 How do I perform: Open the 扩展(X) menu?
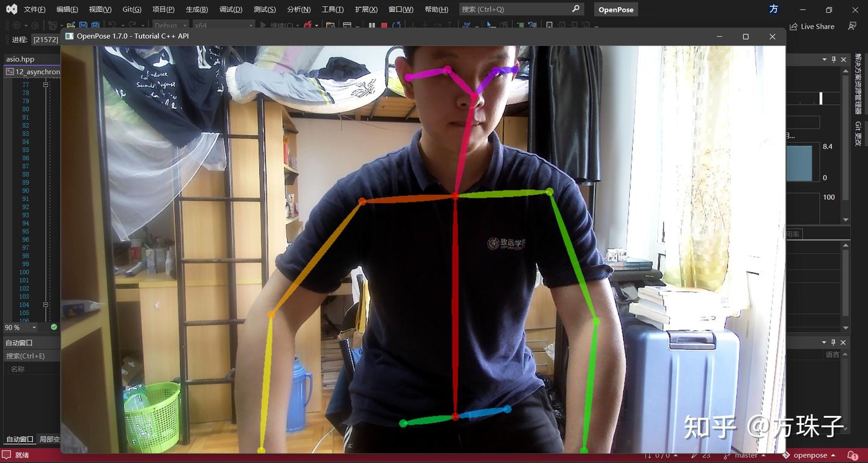click(366, 10)
